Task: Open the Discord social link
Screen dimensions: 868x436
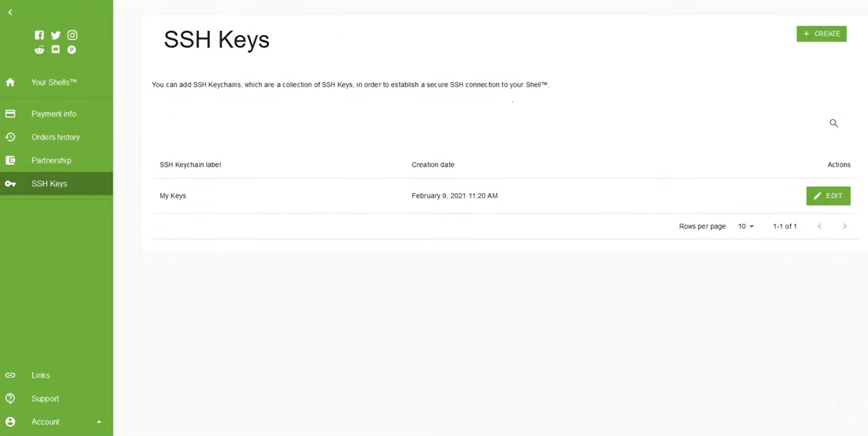Action: (x=55, y=50)
